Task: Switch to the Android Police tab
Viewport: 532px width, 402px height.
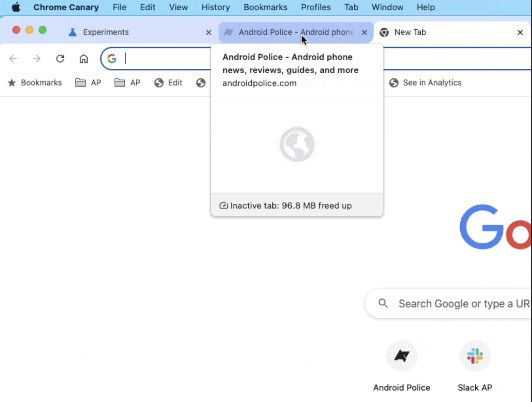Action: click(x=296, y=32)
